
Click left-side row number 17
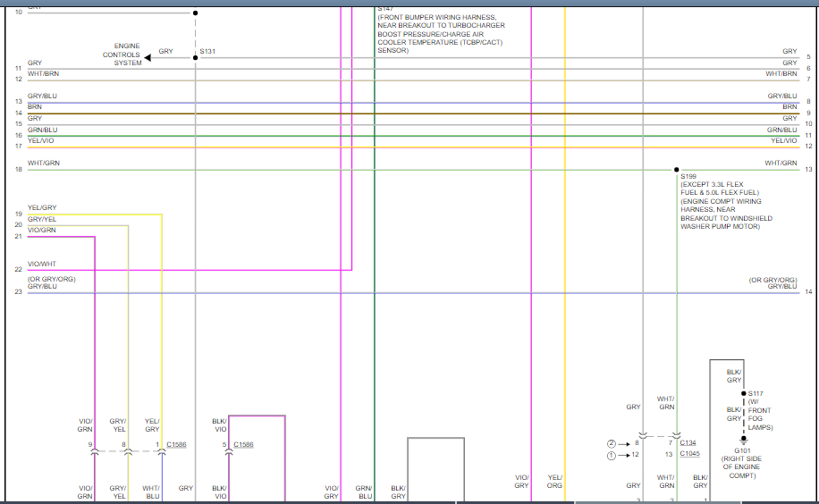click(19, 147)
